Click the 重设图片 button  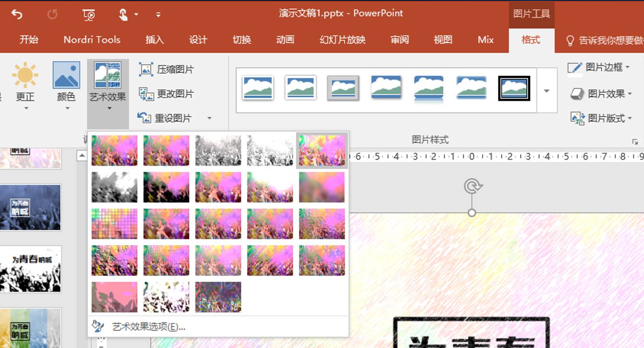pyautogui.click(x=165, y=118)
